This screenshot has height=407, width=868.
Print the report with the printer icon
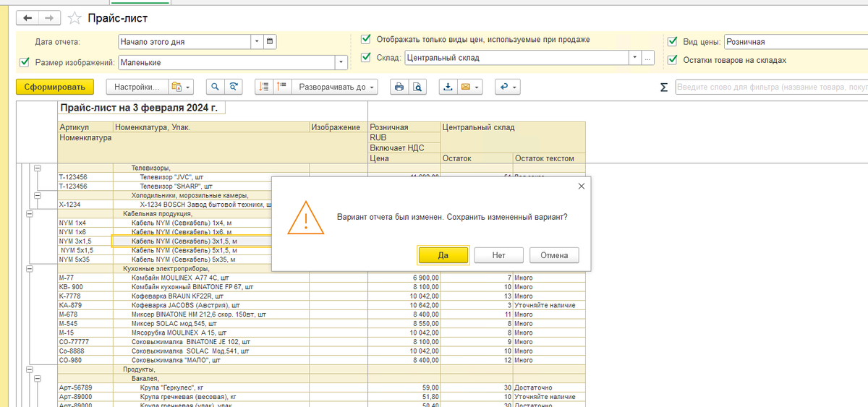tap(399, 87)
